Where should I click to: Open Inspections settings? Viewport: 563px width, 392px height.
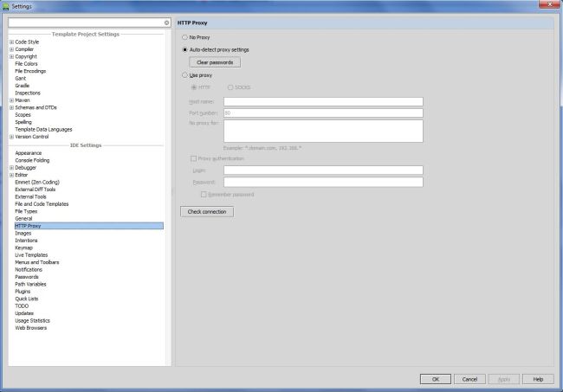click(x=28, y=93)
